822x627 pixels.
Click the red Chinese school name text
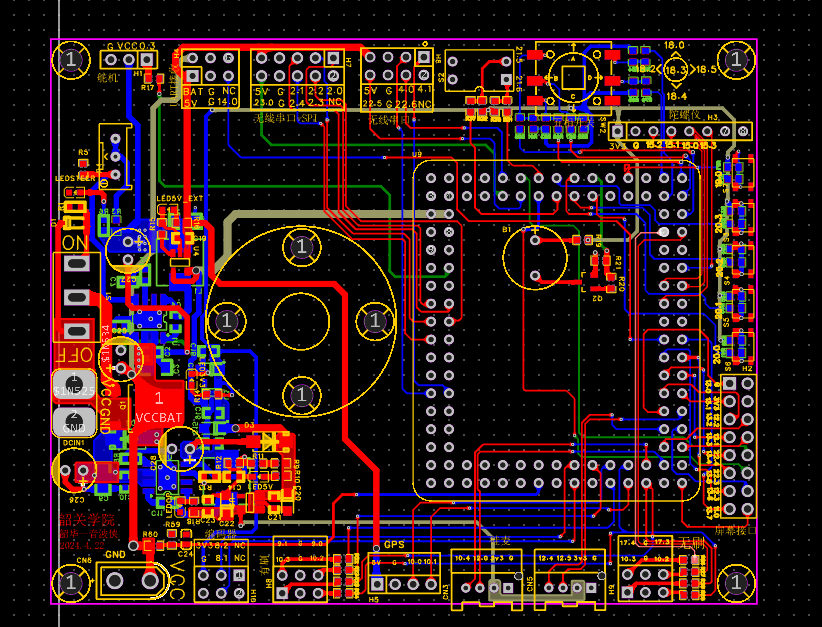86,520
